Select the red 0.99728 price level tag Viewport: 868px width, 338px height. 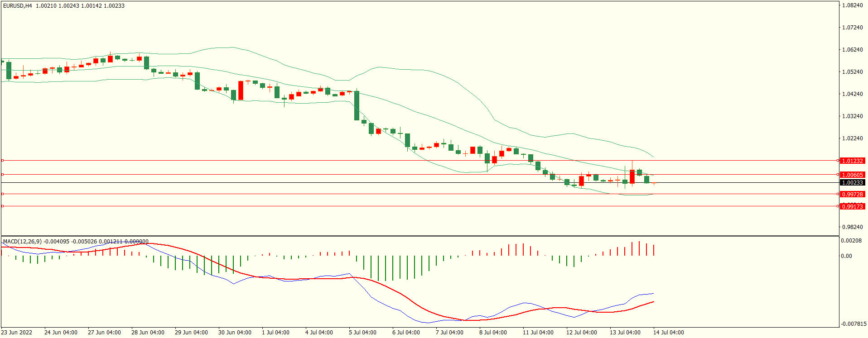click(x=852, y=194)
